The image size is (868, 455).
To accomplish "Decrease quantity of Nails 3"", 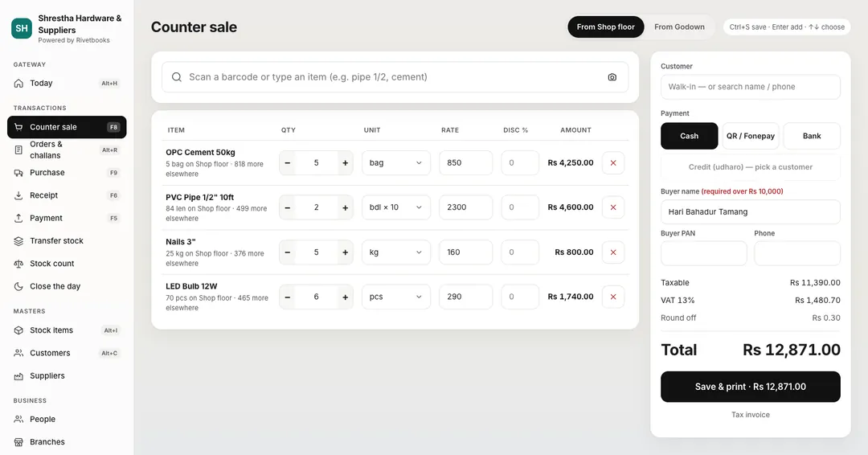I will 287,252.
